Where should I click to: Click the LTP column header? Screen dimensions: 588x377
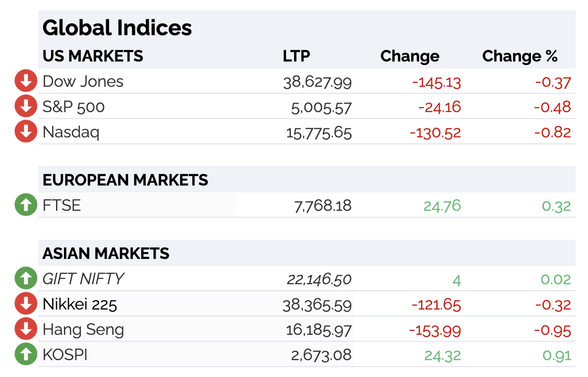296,56
